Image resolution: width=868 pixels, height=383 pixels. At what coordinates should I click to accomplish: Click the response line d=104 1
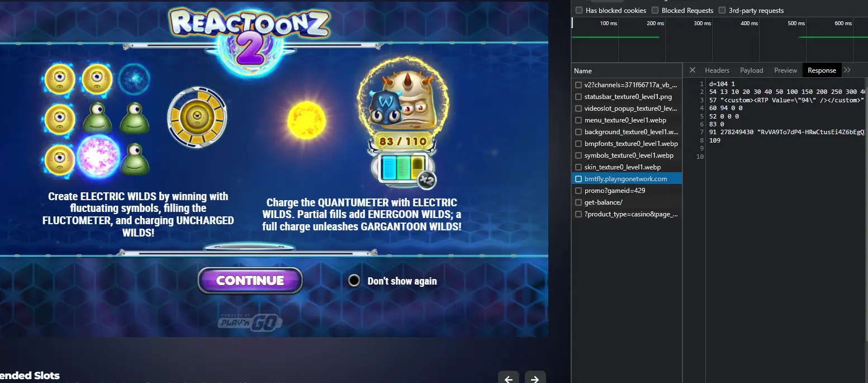click(722, 83)
